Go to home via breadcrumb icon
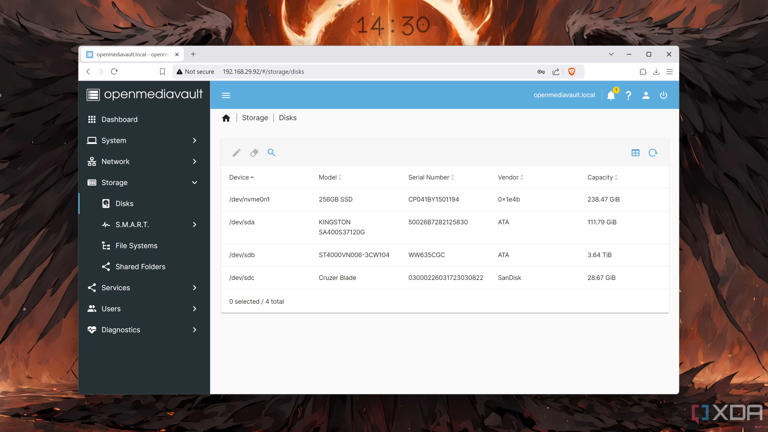The width and height of the screenshot is (768, 432). click(x=226, y=118)
